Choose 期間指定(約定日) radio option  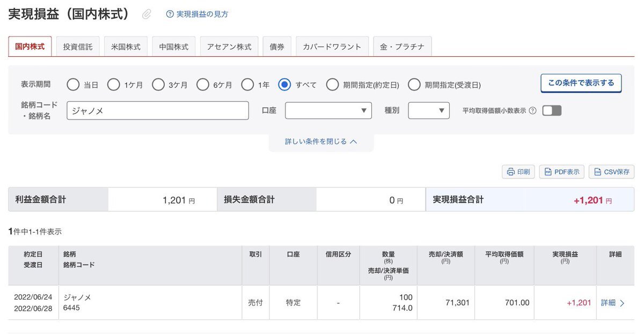click(333, 85)
